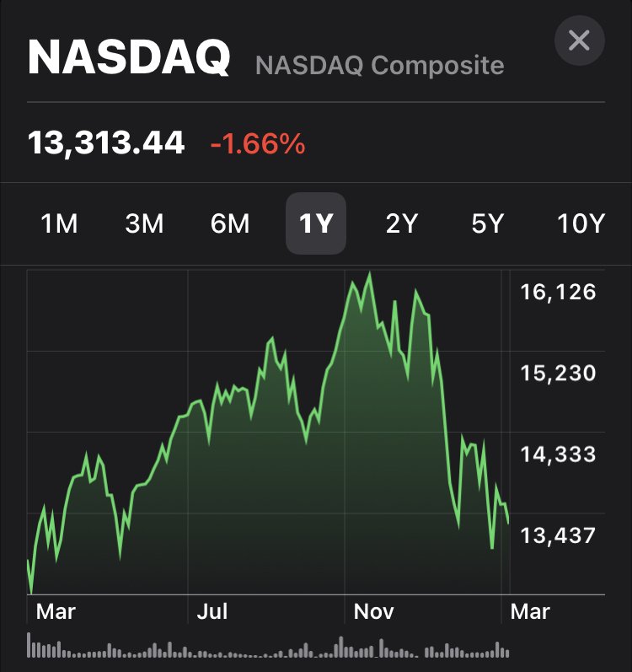Screen dimensions: 632x672
Task: Tap the Nov date label on axis
Action: (x=373, y=611)
